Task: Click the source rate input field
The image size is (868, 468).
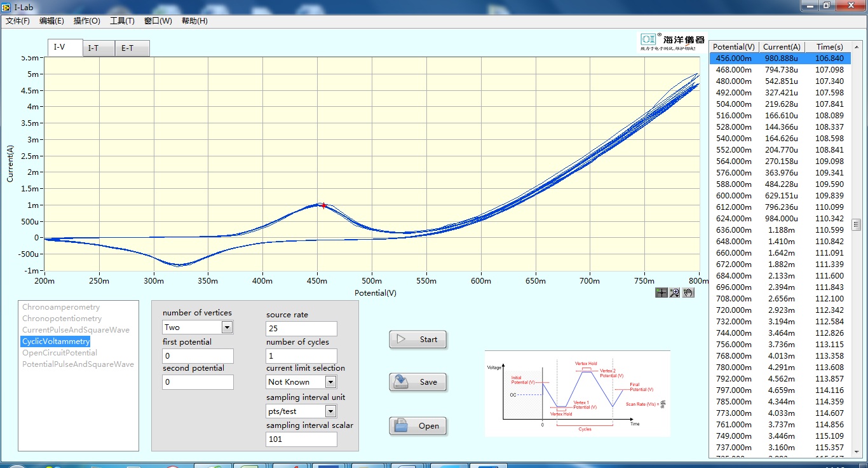Action: coord(301,329)
